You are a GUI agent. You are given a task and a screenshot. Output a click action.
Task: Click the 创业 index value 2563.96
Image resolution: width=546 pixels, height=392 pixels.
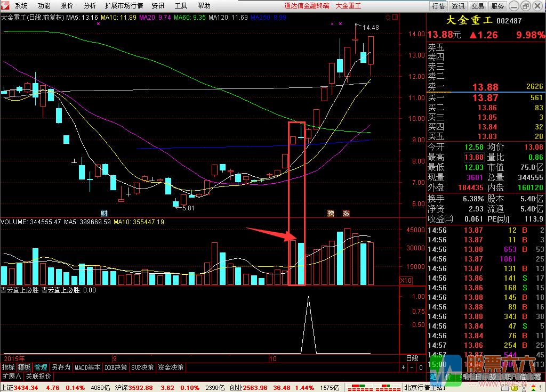[x=255, y=388]
